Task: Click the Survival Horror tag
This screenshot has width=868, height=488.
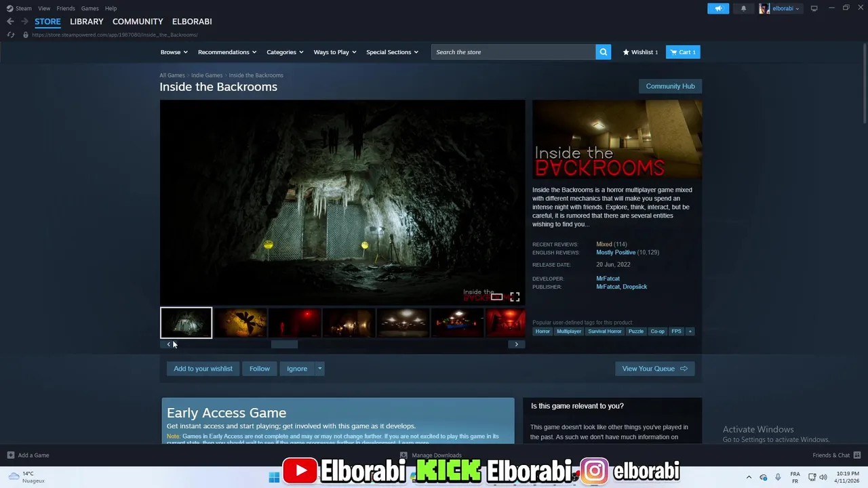Action: click(604, 331)
